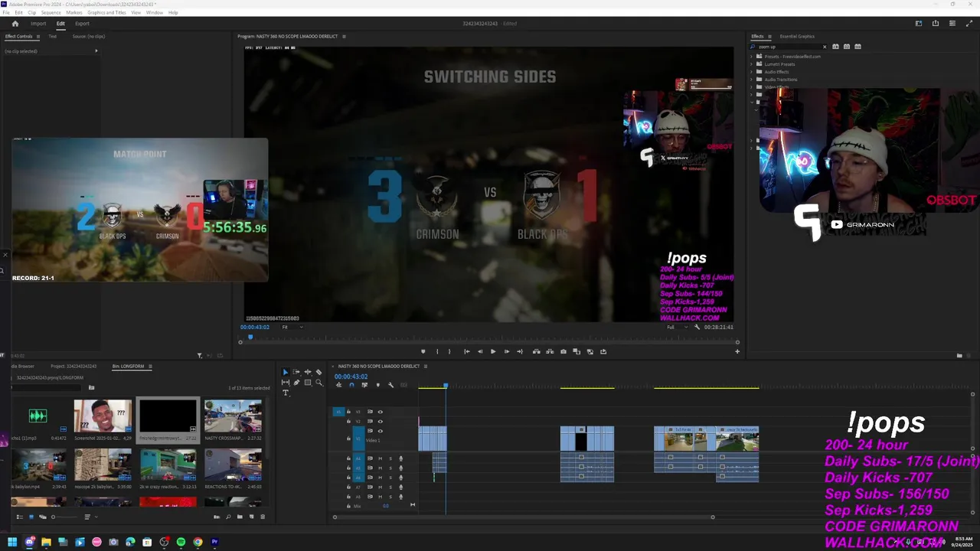Open timeline sequence panel menu
Image resolution: width=980 pixels, height=551 pixels.
coord(426,366)
